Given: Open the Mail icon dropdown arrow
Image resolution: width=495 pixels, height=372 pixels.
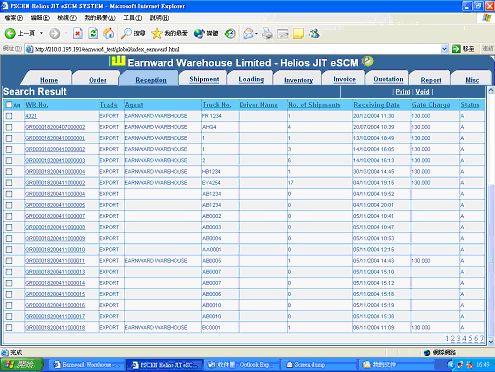Looking at the screenshot, I should click(x=256, y=33).
